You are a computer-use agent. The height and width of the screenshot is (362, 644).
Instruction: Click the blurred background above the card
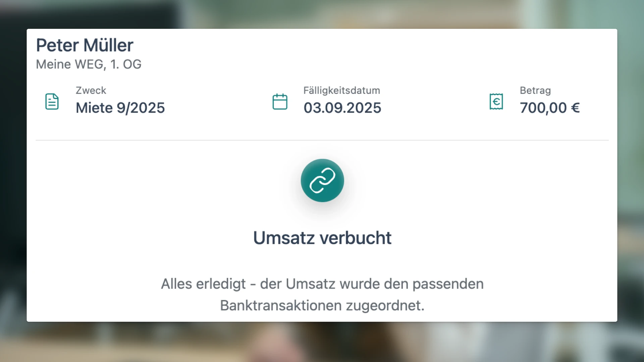322,14
